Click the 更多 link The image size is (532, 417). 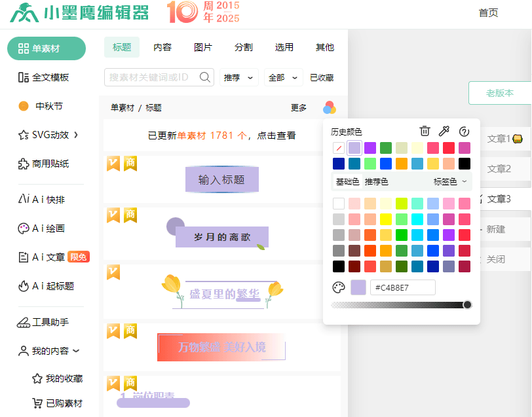(x=299, y=108)
